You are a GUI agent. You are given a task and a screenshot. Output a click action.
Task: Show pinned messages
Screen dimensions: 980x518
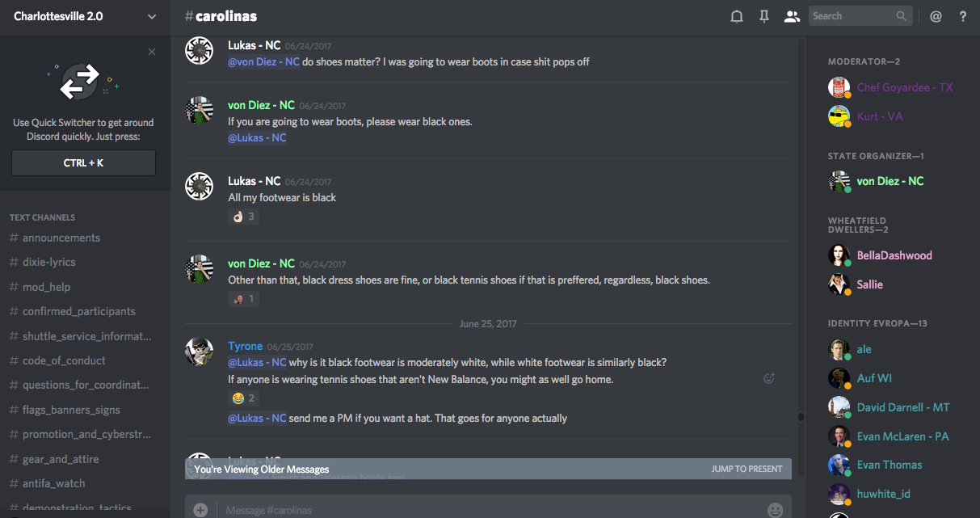[x=763, y=16]
